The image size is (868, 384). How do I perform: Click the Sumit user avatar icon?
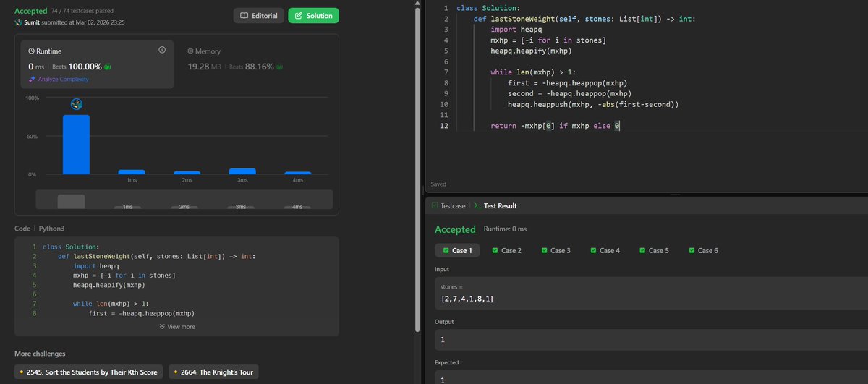click(19, 23)
